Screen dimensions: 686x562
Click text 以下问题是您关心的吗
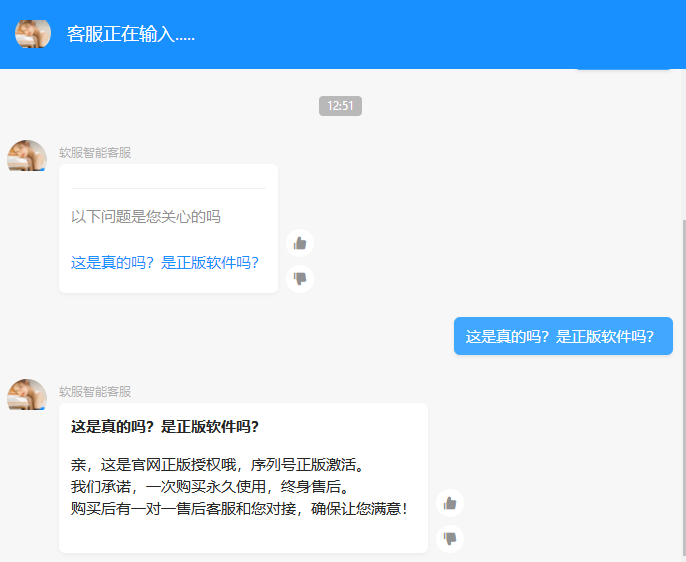click(x=146, y=216)
